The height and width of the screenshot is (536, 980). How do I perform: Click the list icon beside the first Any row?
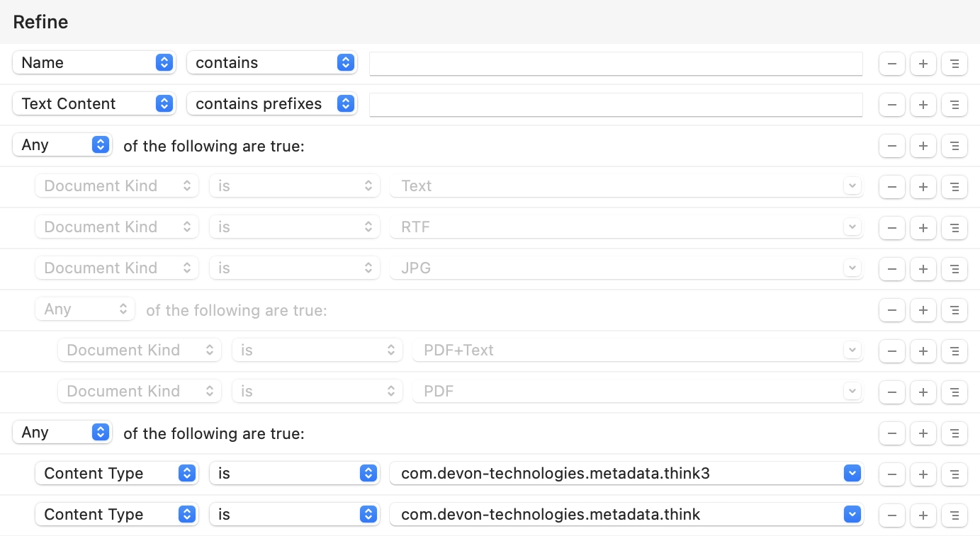click(954, 146)
